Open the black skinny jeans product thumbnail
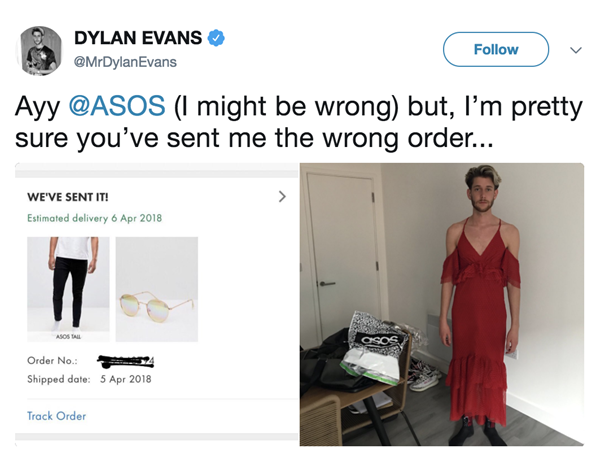 click(68, 289)
